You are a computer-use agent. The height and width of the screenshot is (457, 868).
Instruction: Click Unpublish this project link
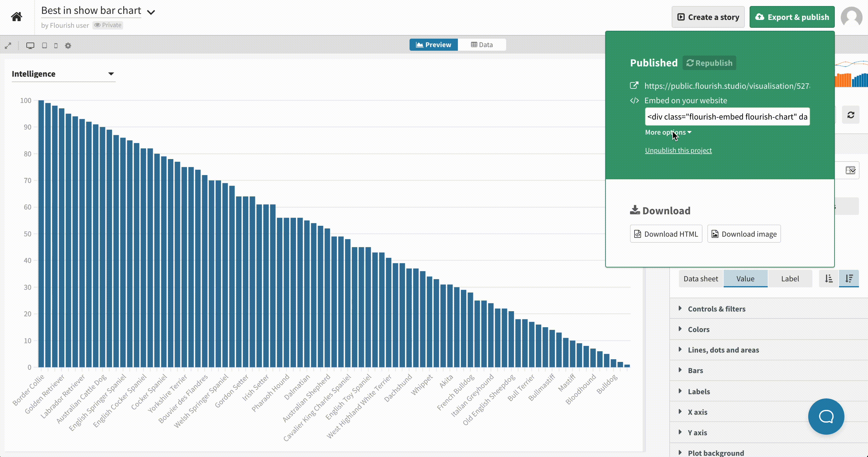point(678,150)
